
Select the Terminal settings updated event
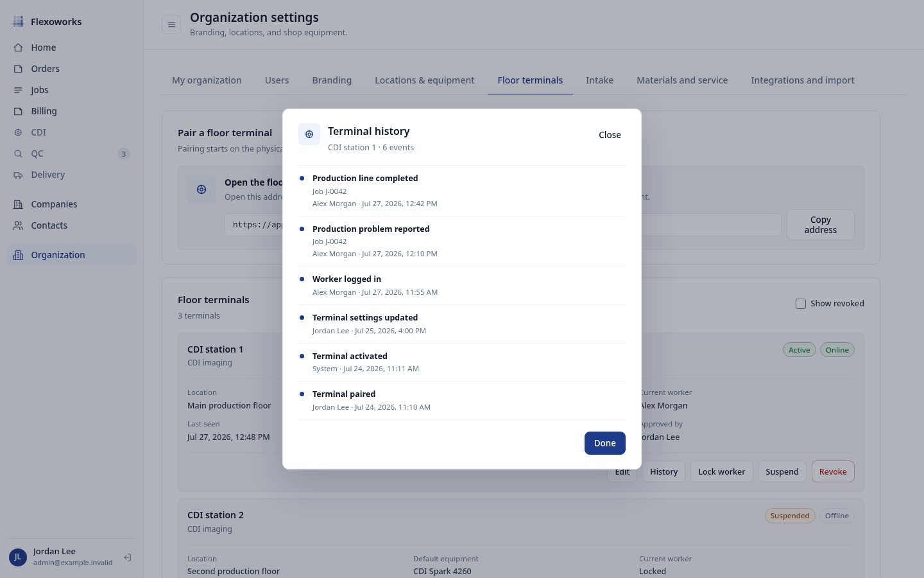pyautogui.click(x=462, y=324)
